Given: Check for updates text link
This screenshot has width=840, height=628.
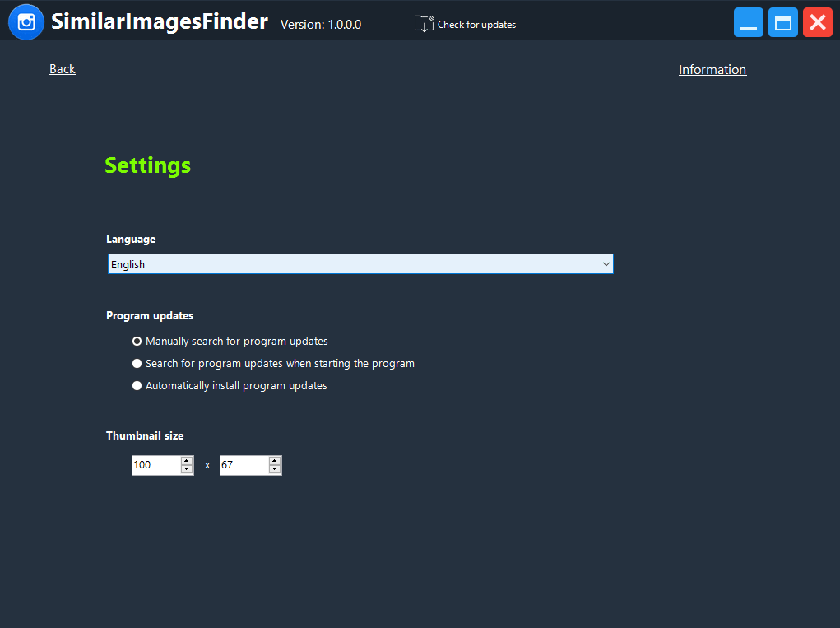Looking at the screenshot, I should click(x=476, y=25).
